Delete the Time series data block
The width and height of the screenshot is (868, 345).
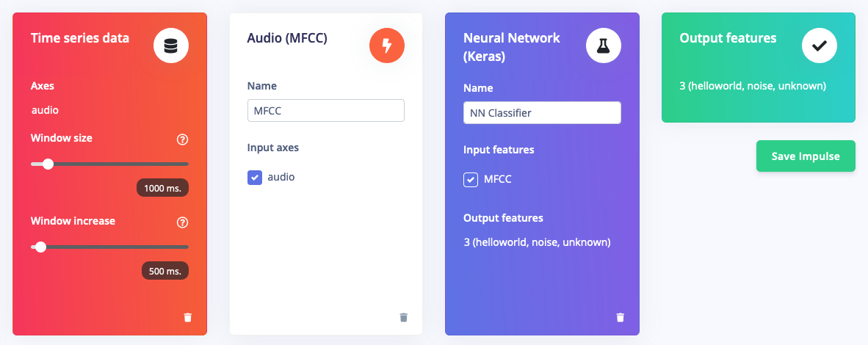click(188, 317)
